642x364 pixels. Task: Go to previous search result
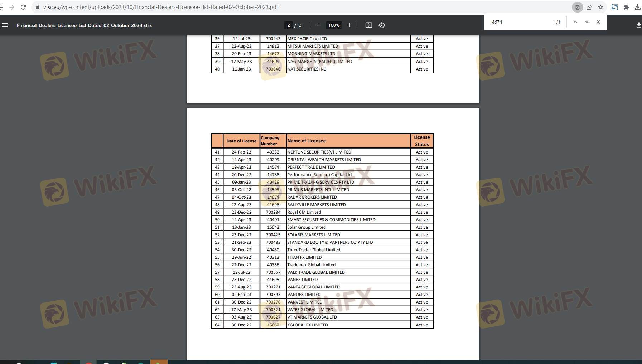(x=575, y=22)
